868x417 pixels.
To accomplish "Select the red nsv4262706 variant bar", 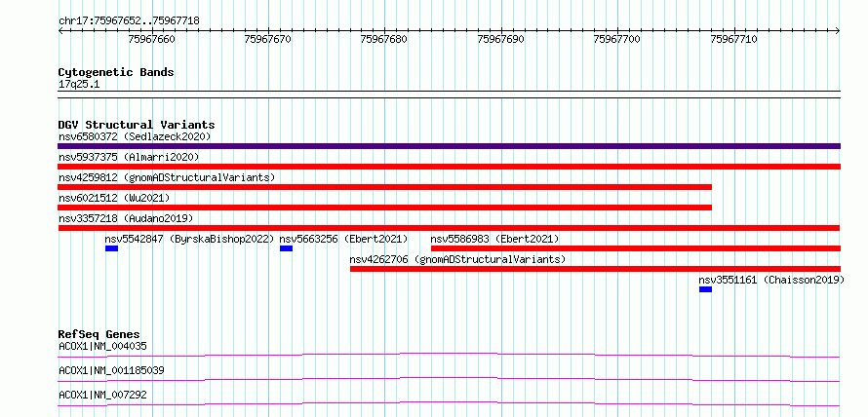I will (x=595, y=269).
